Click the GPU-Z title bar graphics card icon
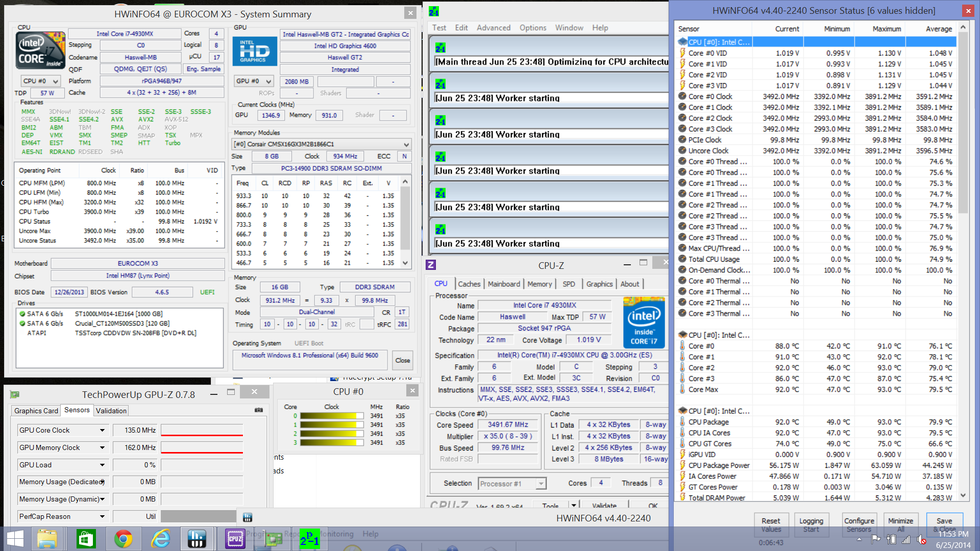 pos(15,394)
